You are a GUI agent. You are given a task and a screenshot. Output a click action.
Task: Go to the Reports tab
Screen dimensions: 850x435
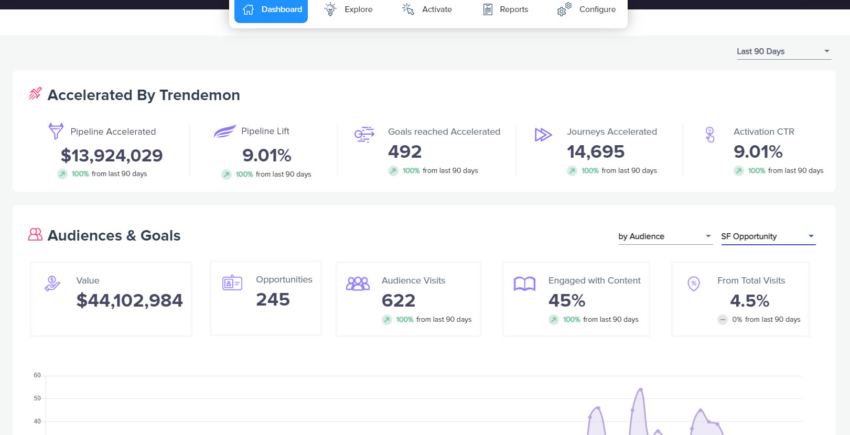pyautogui.click(x=505, y=10)
